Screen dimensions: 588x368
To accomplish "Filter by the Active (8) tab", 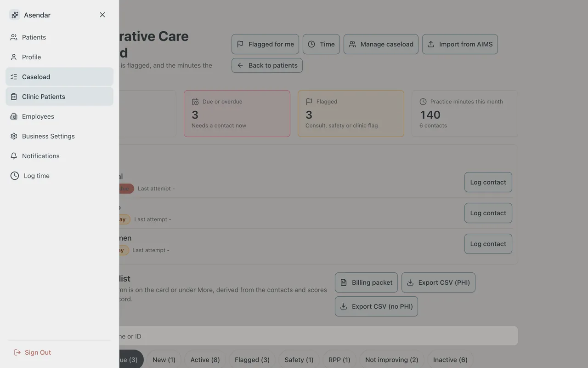I will (205, 360).
